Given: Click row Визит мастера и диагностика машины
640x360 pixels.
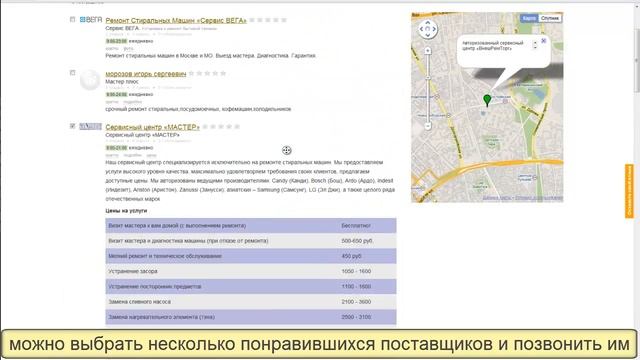Looking at the screenshot, I should click(251, 241).
